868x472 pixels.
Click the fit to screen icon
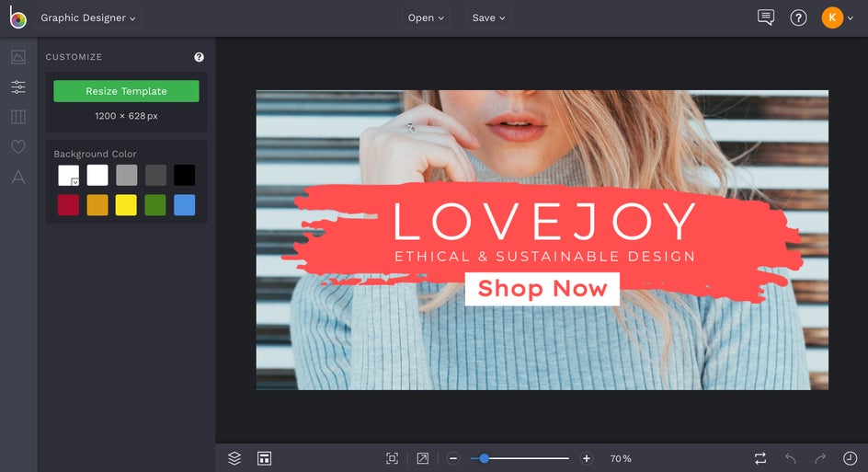click(392, 458)
